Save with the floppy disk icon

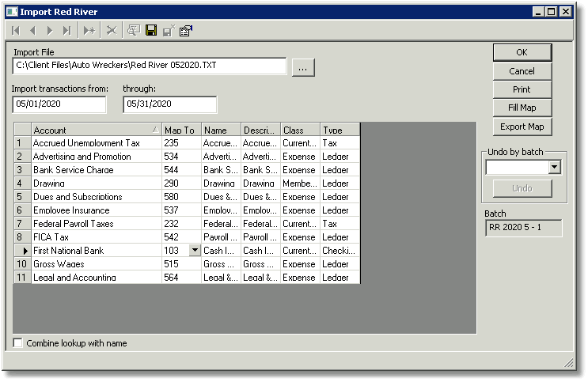point(151,30)
